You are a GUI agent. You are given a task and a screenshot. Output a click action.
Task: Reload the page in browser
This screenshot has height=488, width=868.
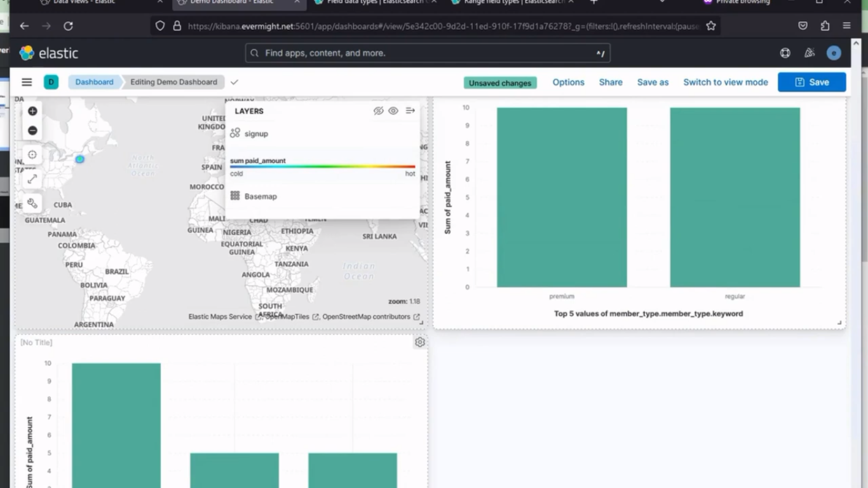click(x=68, y=26)
